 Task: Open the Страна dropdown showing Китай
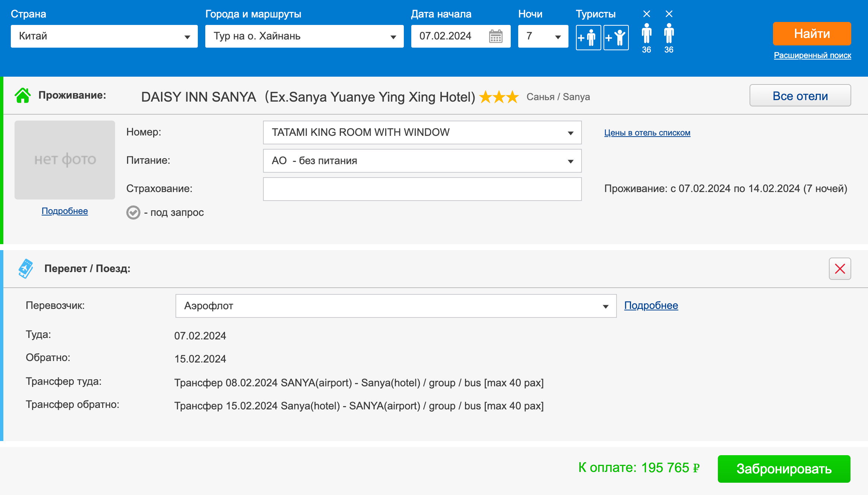click(x=104, y=36)
